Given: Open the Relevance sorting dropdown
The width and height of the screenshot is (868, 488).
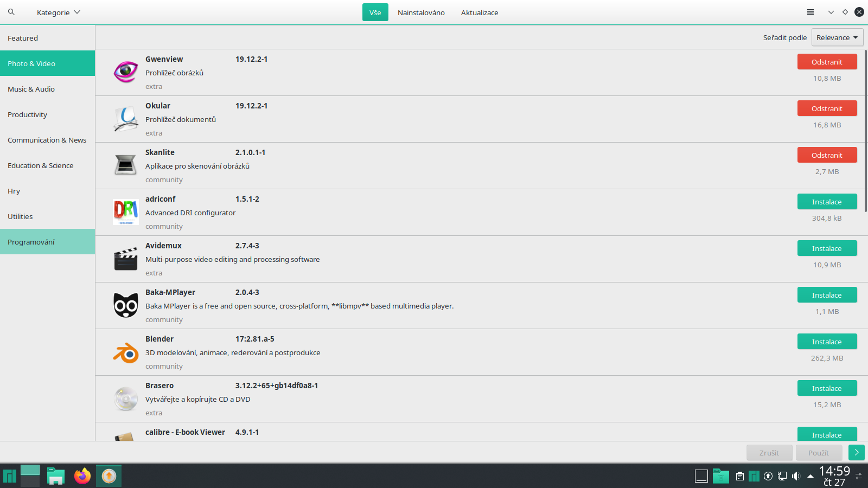Looking at the screenshot, I should click(x=837, y=37).
